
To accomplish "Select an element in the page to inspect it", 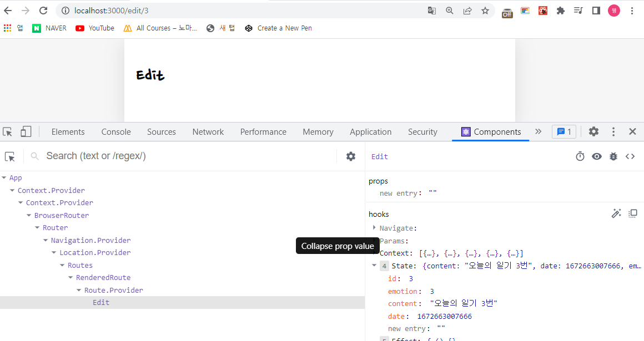I will click(x=10, y=156).
